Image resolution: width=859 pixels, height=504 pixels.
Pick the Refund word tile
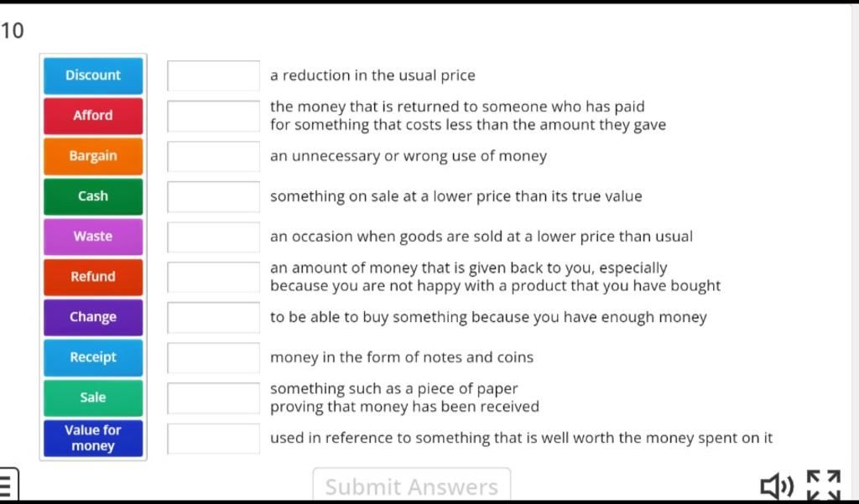[93, 277]
